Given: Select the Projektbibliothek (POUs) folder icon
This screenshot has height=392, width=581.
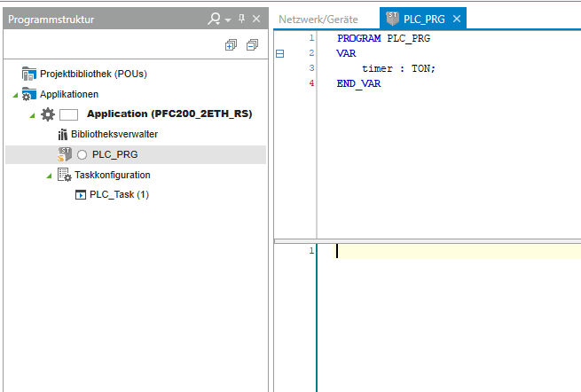Looking at the screenshot, I should (x=29, y=74).
